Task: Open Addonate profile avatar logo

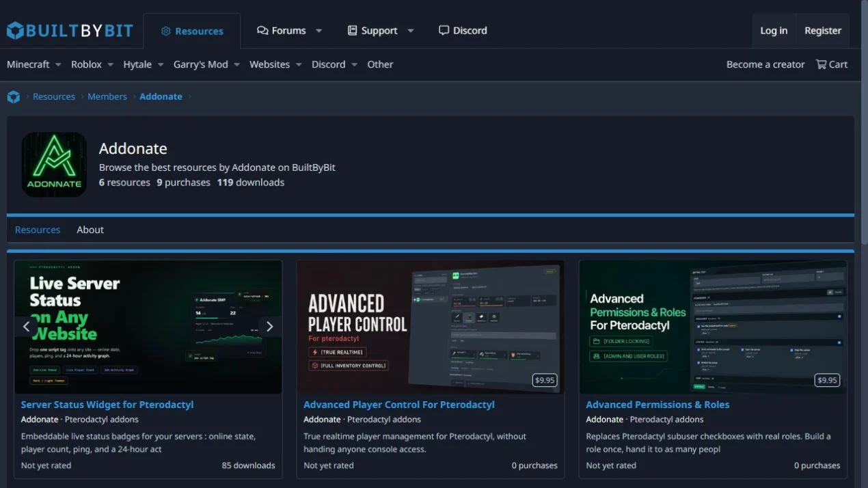Action: click(54, 165)
